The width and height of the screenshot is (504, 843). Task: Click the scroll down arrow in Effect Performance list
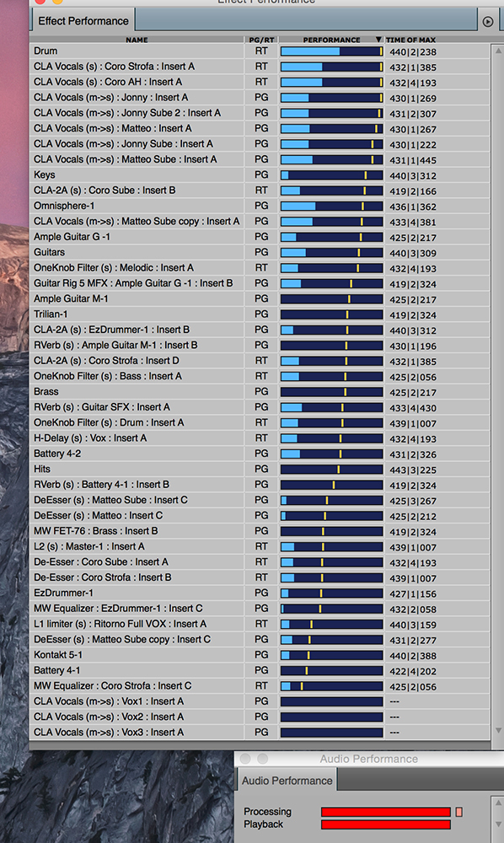point(498,731)
